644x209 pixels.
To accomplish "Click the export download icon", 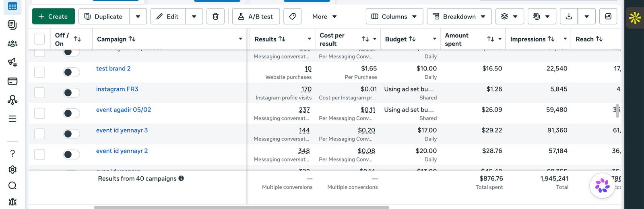I will pos(569,17).
